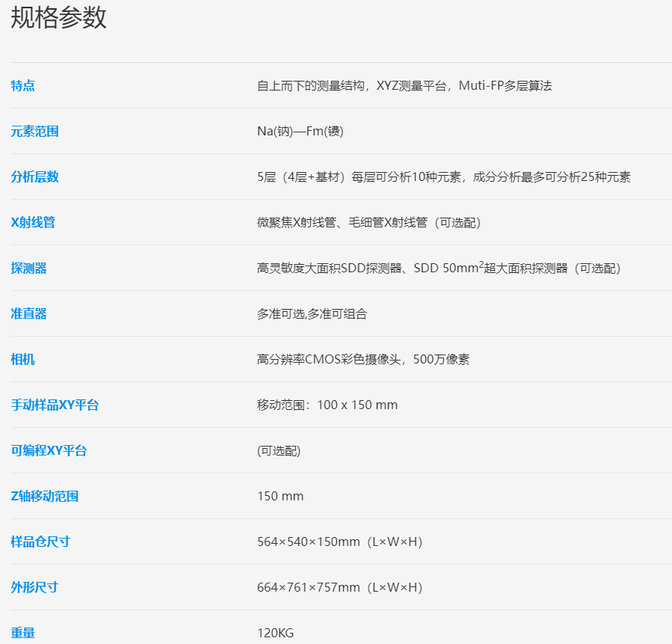Viewport: 672px width, 644px height.
Task: Click the Muti-FP多层算法 feature description text
Action: coord(505,86)
